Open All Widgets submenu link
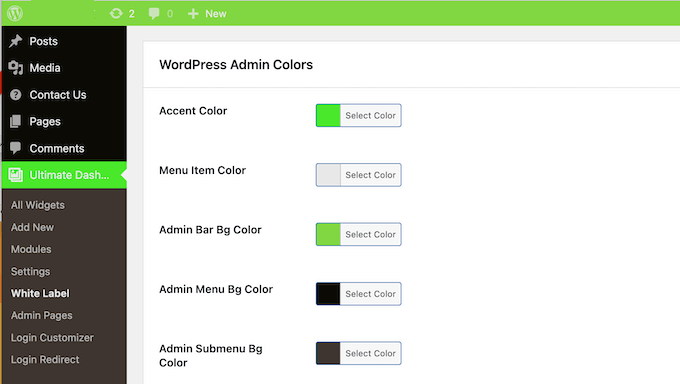The height and width of the screenshot is (384, 680). 38,205
